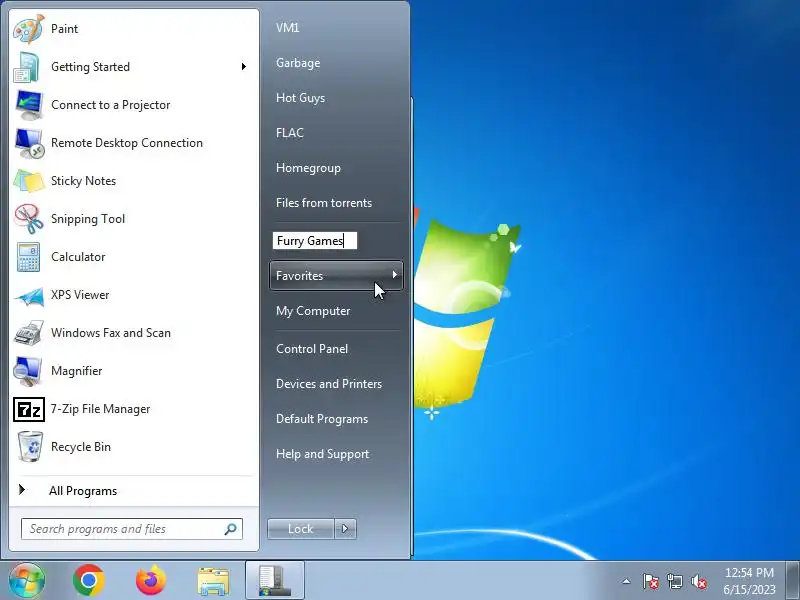Open shutdown options arrow beside Lock
Image resolution: width=800 pixels, height=600 pixels.
[345, 529]
